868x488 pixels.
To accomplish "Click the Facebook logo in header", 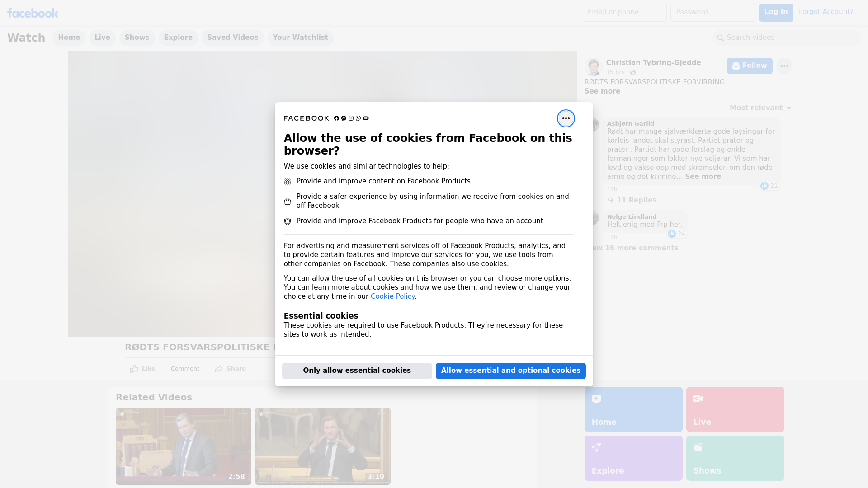I will coord(33,13).
